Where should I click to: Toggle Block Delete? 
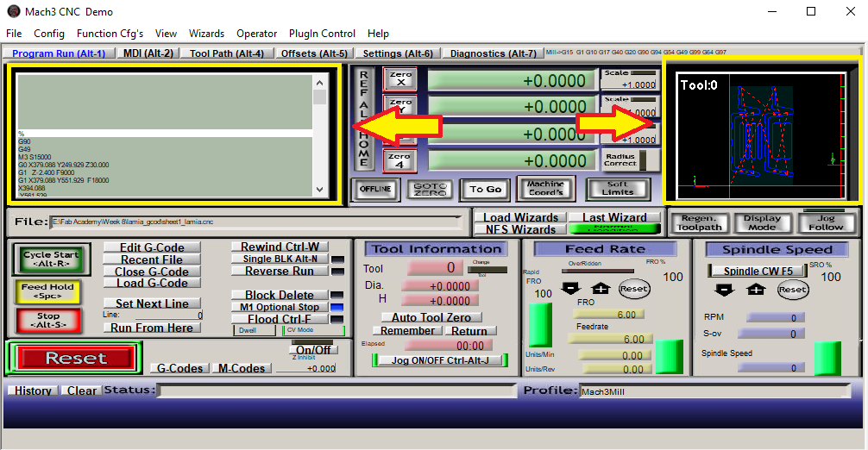[x=280, y=295]
